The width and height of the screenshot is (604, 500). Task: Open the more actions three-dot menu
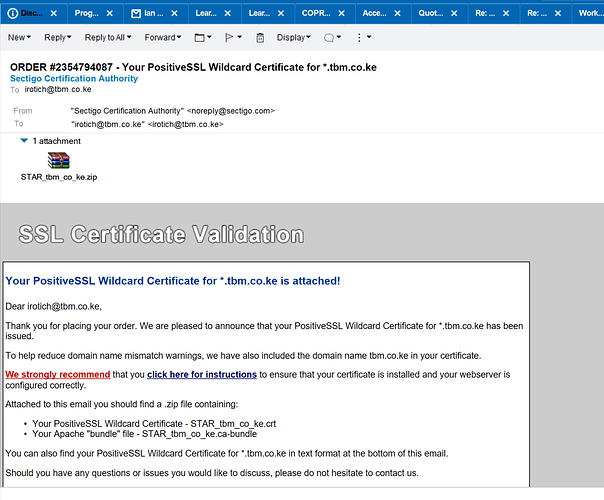(x=359, y=37)
